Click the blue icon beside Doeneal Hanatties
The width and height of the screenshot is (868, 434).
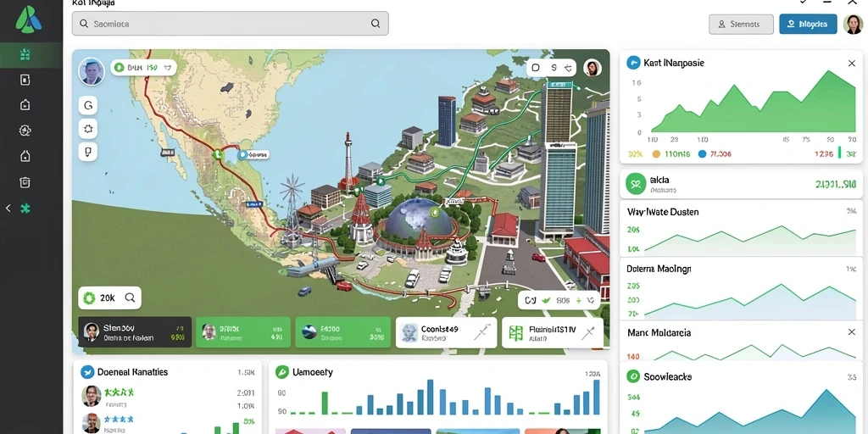[x=87, y=372]
